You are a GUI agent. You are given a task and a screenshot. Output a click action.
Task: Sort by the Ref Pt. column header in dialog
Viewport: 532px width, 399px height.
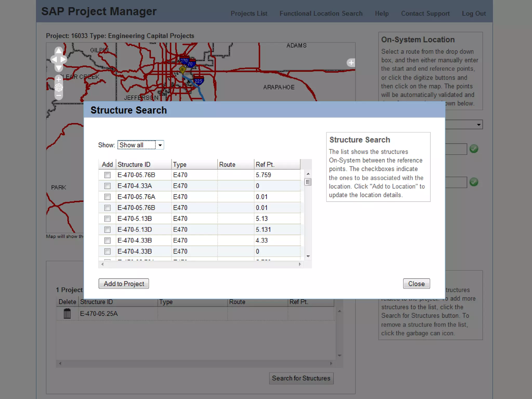277,164
